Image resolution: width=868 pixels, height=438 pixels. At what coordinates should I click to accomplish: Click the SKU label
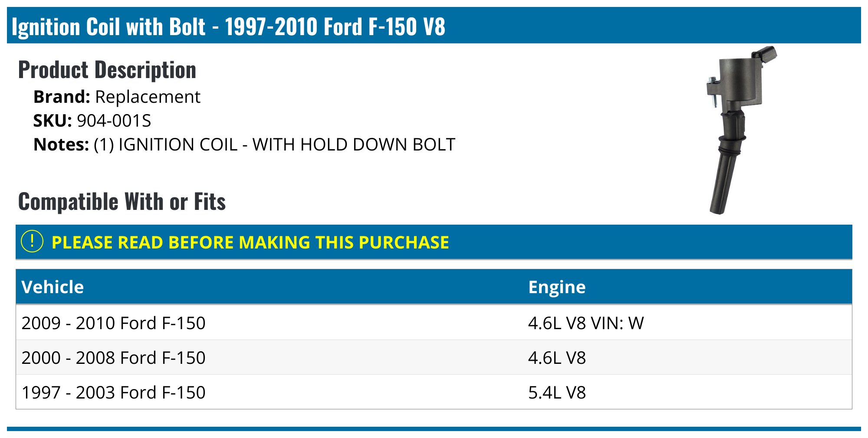click(53, 121)
